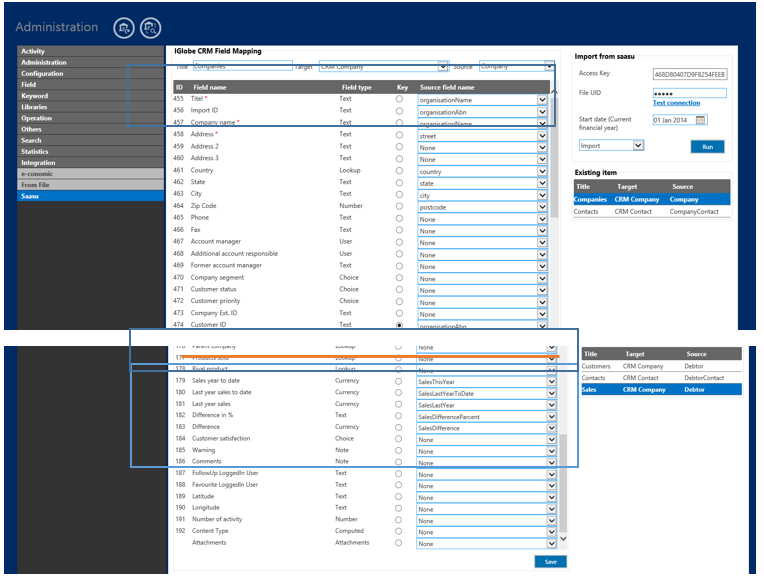
Task: Open the Start date calendar picker icon
Action: click(701, 120)
